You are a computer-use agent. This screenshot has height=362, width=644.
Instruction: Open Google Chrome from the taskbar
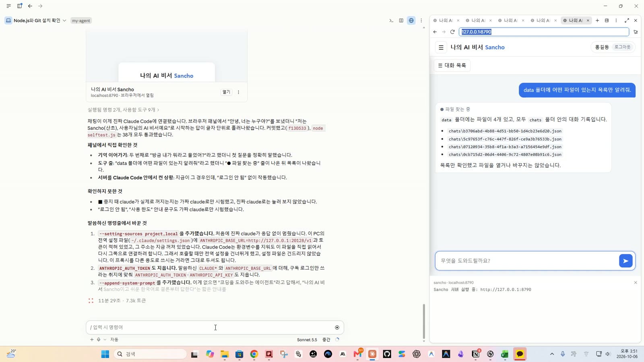click(x=254, y=354)
